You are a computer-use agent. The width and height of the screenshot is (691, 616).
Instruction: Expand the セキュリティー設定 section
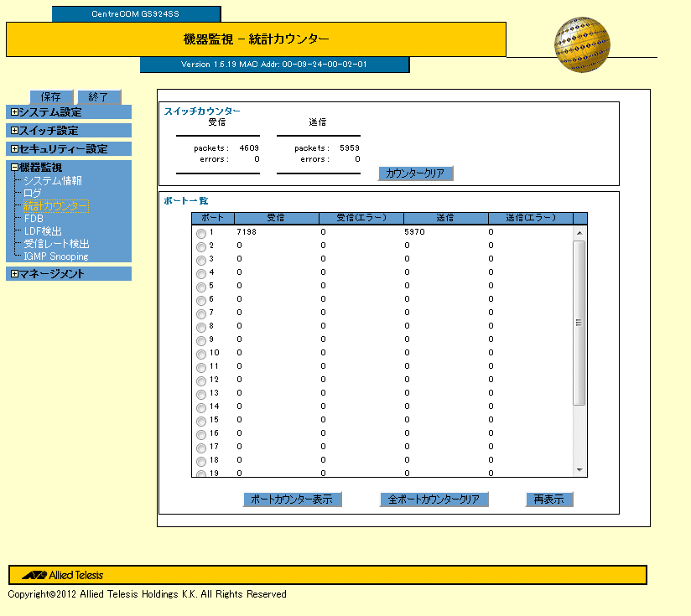click(14, 149)
